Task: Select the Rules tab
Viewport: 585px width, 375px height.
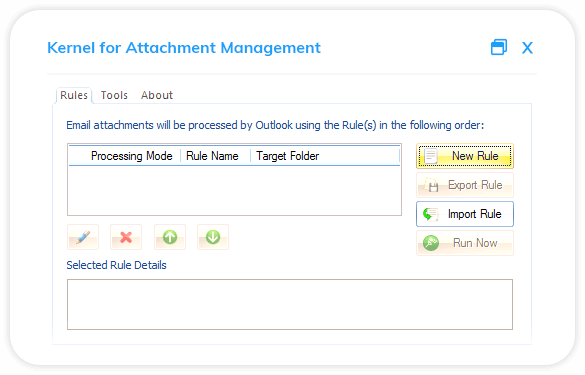Action: (x=74, y=95)
